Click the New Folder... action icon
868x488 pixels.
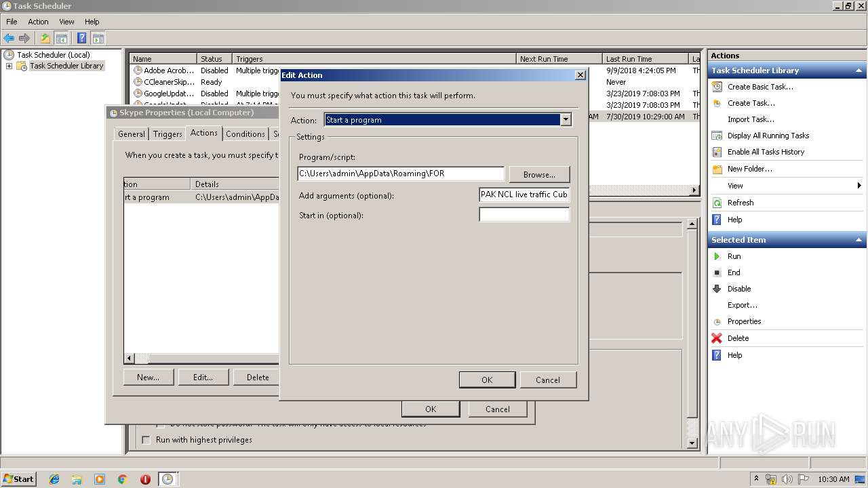tap(717, 169)
